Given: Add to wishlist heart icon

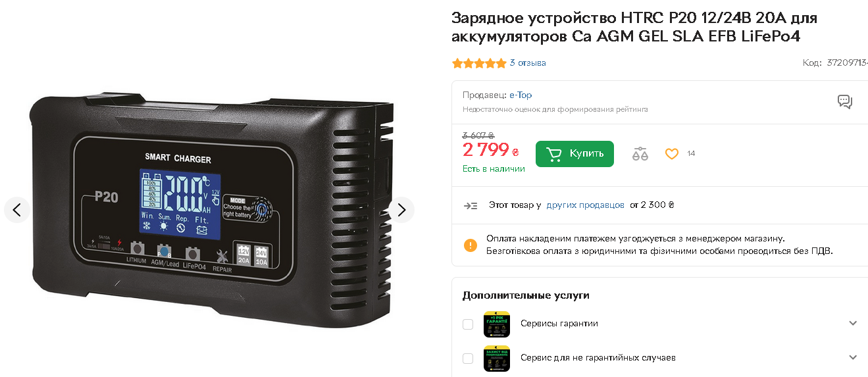Looking at the screenshot, I should coord(671,154).
